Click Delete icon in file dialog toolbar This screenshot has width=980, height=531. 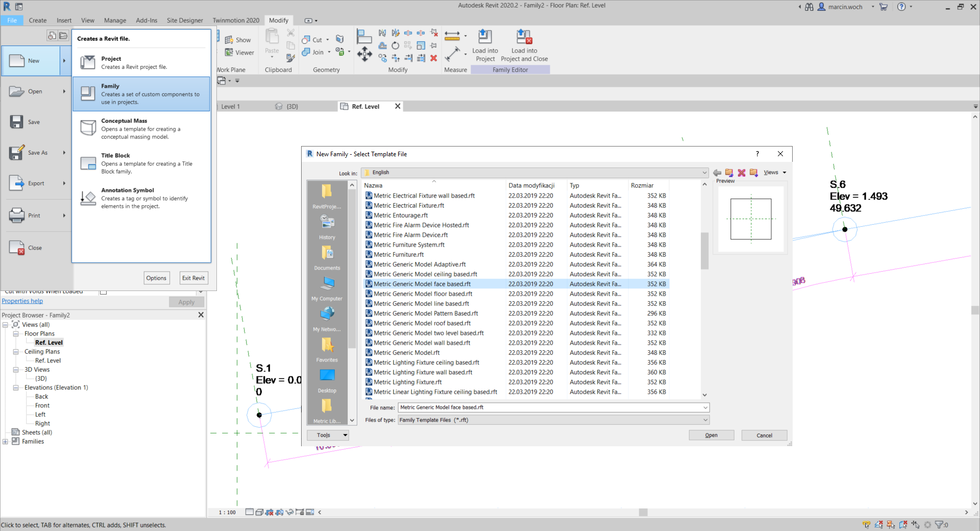(742, 173)
